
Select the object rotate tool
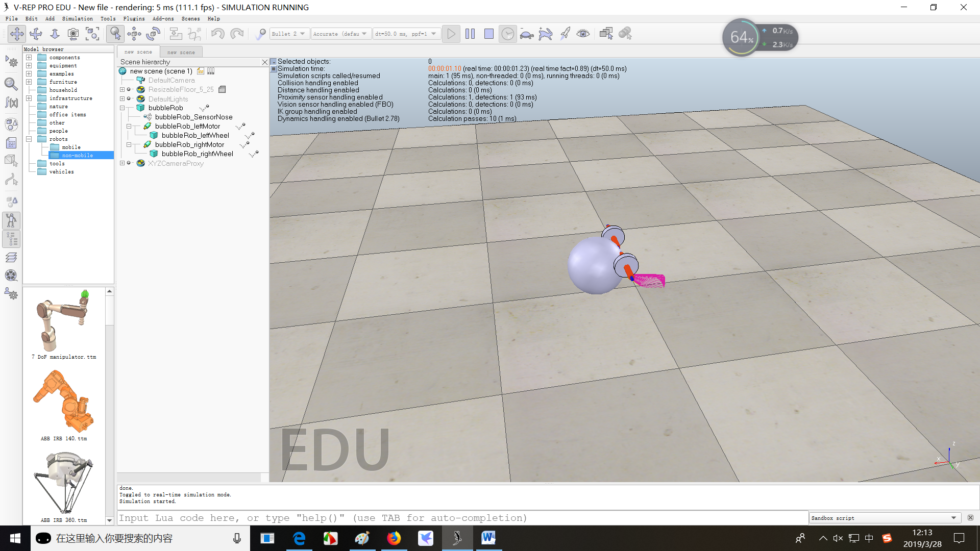click(153, 34)
